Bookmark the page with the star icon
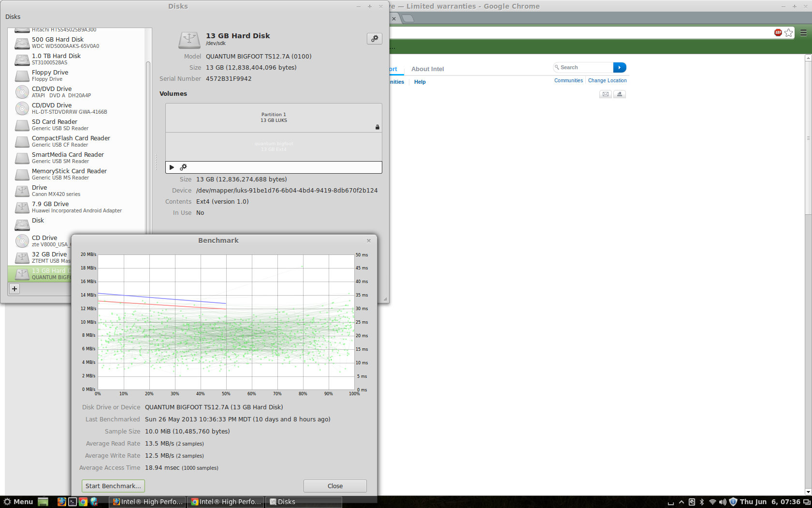 [789, 32]
